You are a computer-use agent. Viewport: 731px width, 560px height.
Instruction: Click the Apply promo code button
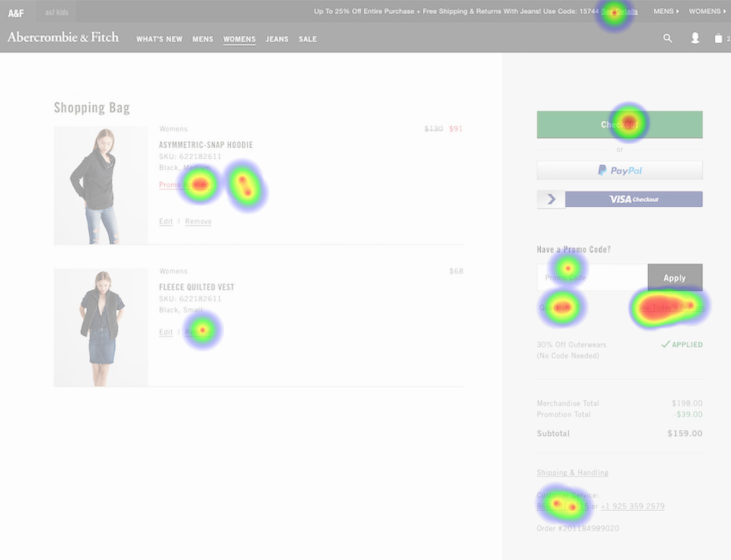(675, 277)
